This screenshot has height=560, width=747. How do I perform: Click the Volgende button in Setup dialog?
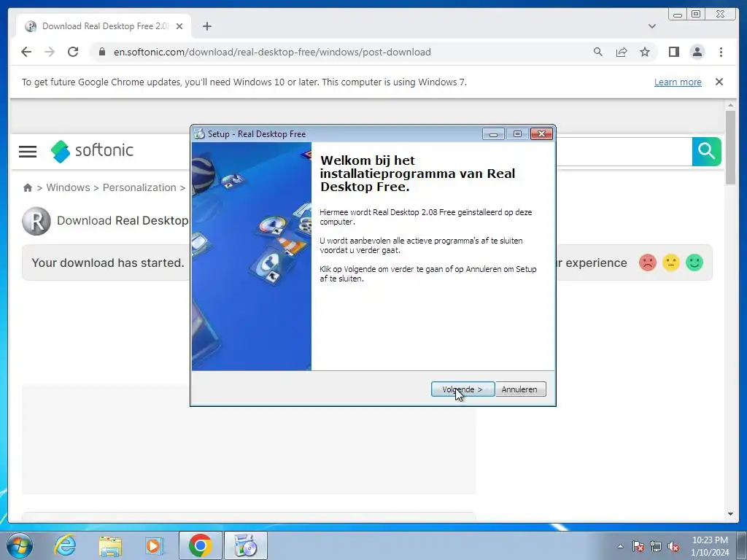pos(462,389)
